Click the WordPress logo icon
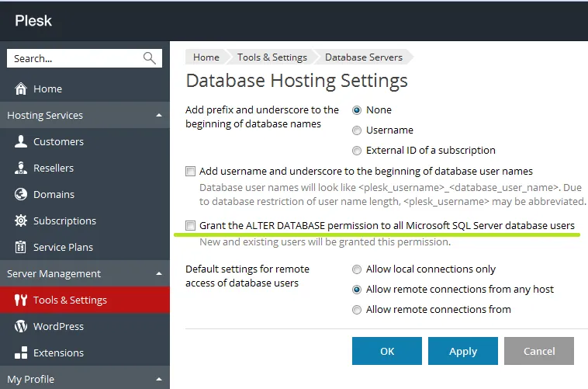 click(21, 327)
